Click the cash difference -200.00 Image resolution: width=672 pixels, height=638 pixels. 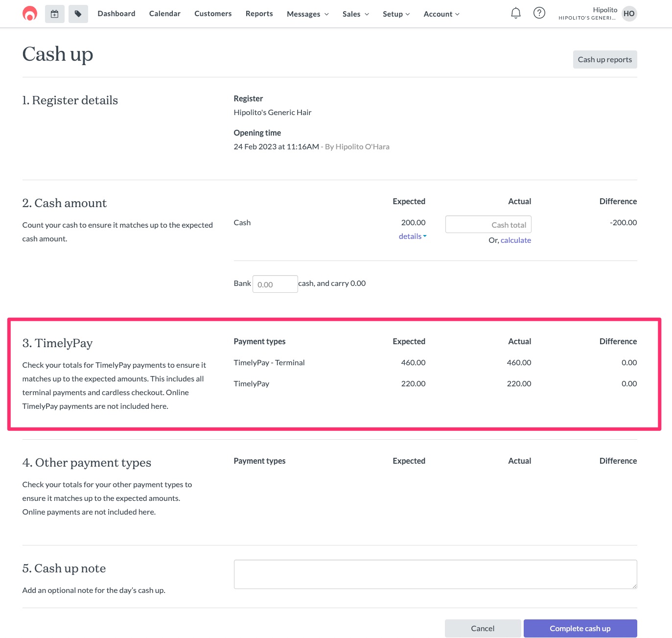[x=624, y=223]
